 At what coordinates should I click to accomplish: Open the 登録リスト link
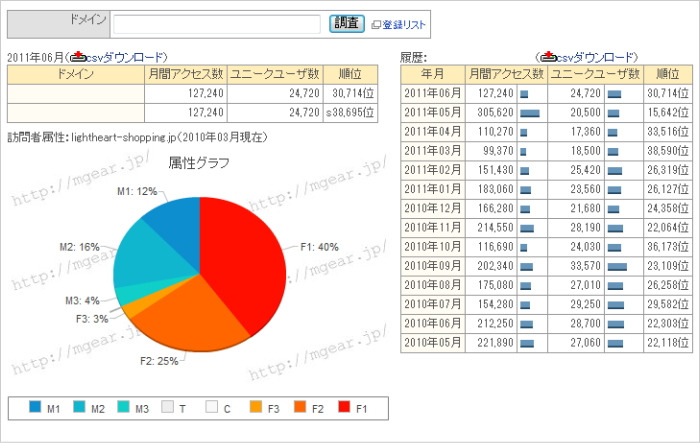(x=404, y=25)
